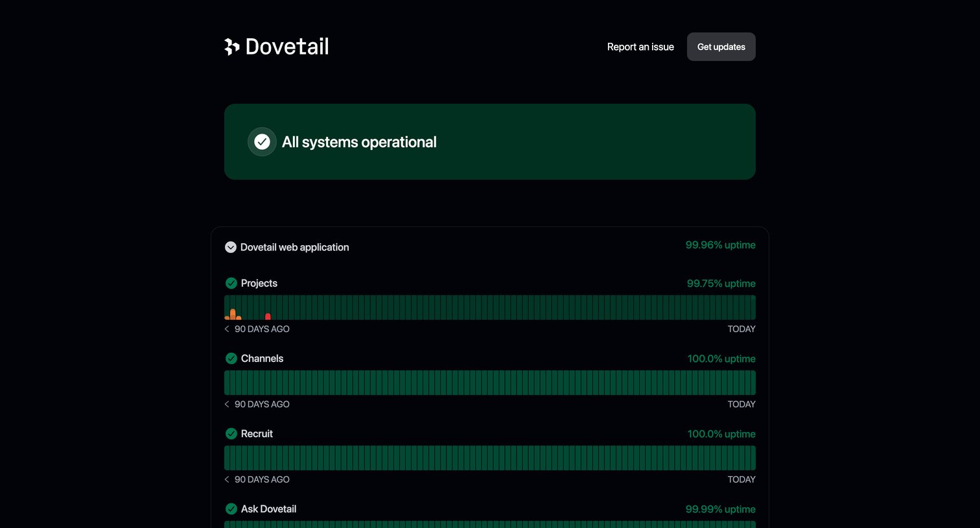
Task: Collapse the Dovetail web application group
Action: coord(230,247)
